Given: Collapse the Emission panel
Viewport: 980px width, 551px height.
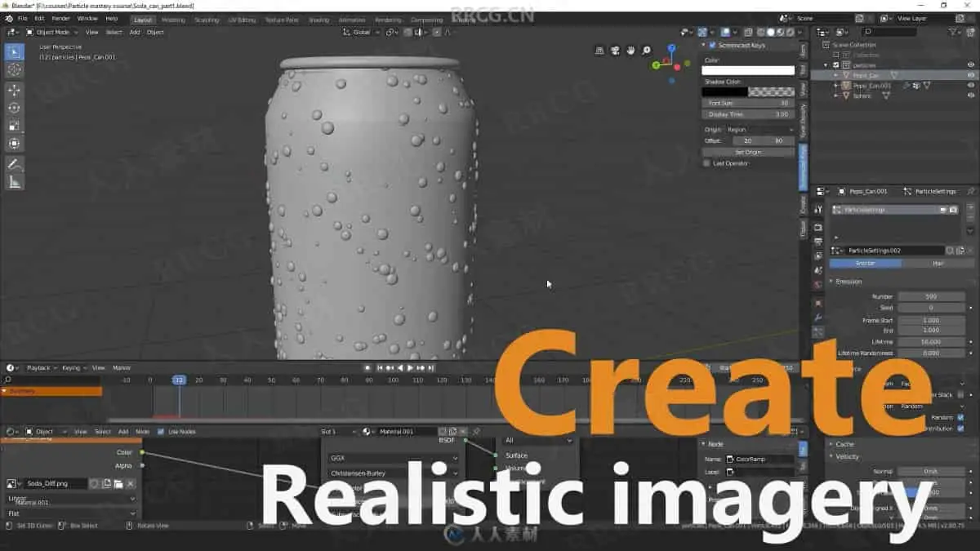Looking at the screenshot, I should 848,282.
